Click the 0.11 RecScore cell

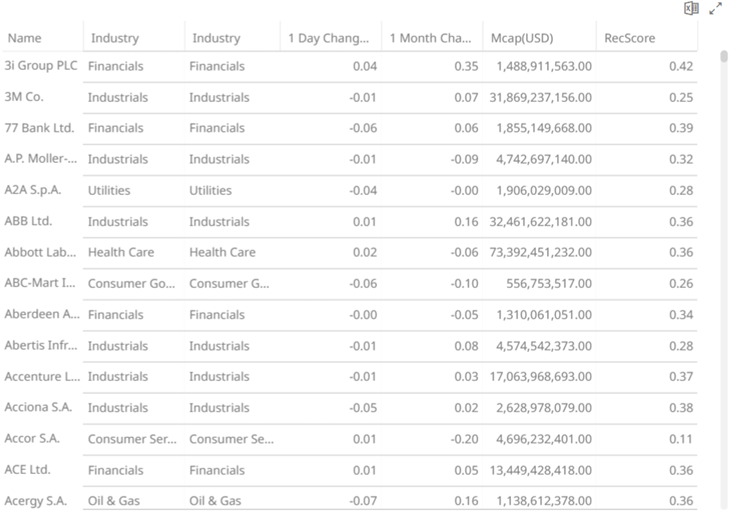click(x=681, y=438)
